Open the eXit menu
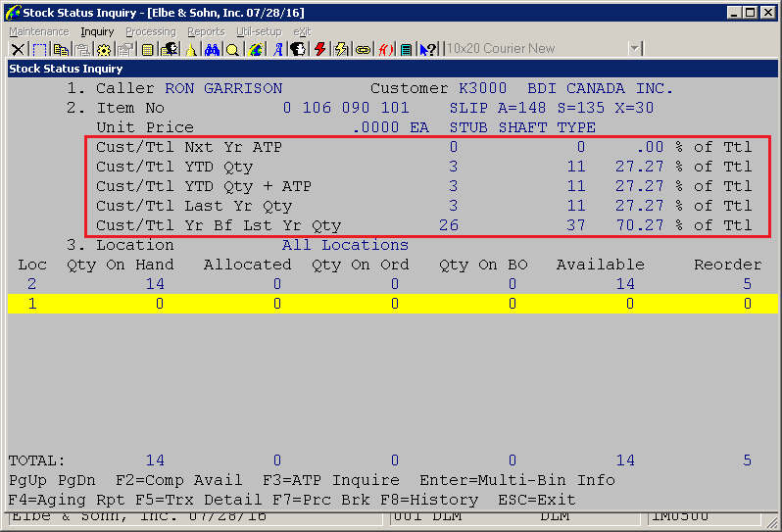This screenshot has width=782, height=532. coord(302,32)
